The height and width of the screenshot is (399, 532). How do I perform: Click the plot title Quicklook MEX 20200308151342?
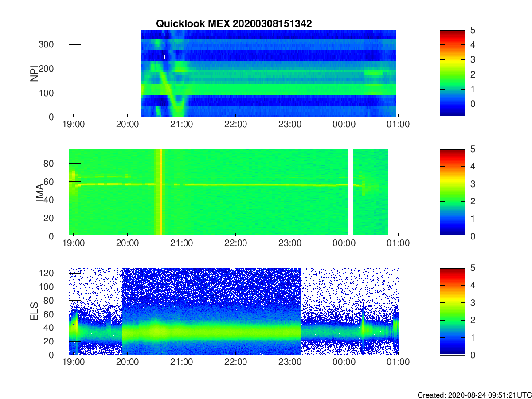click(234, 24)
